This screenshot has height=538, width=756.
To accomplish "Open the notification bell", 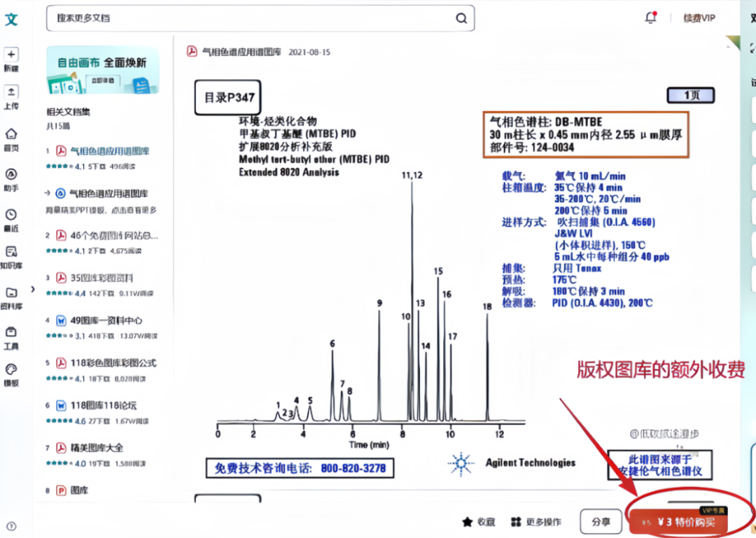I will tap(651, 18).
